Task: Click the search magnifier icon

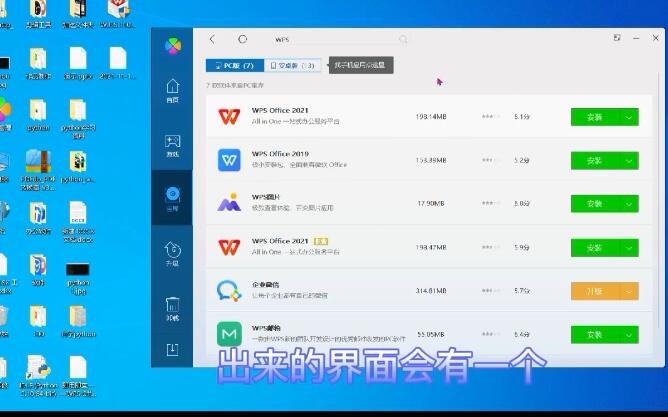Action: tap(403, 40)
